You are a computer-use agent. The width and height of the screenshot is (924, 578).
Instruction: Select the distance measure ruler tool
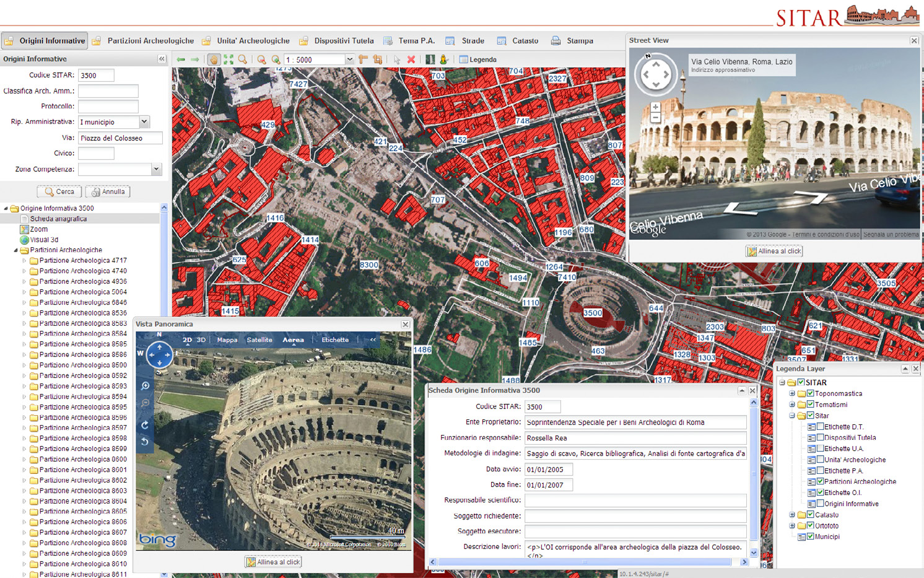point(363,59)
